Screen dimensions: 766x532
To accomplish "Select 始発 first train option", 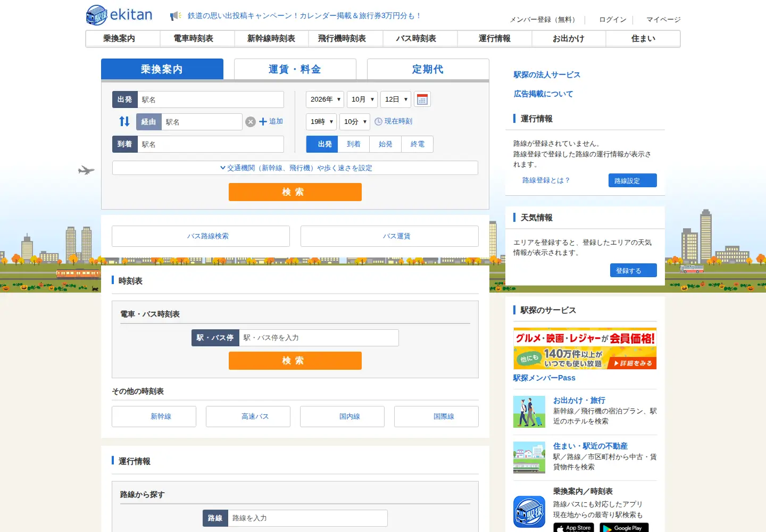I will [x=386, y=144].
